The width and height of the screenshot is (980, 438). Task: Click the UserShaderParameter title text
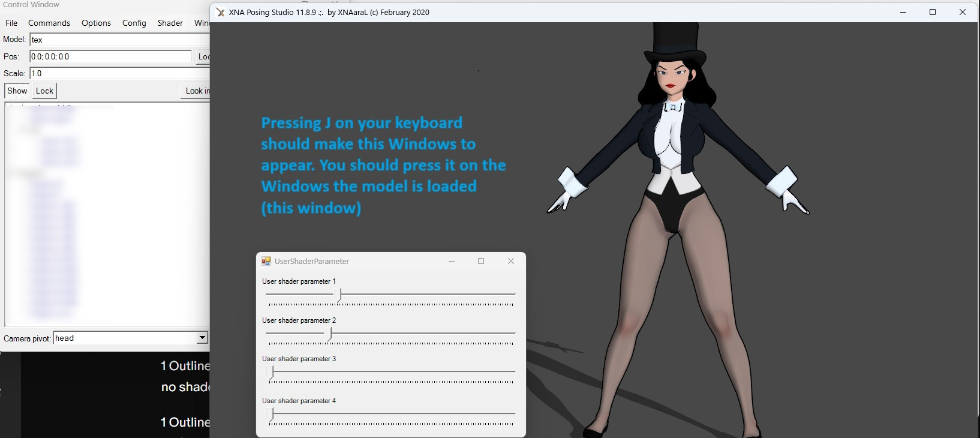tap(312, 261)
